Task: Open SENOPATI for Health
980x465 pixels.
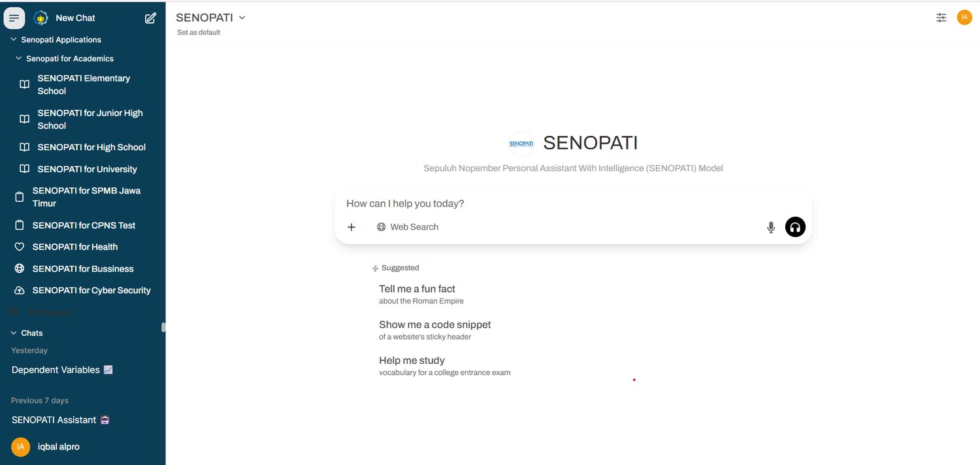Action: pos(75,247)
